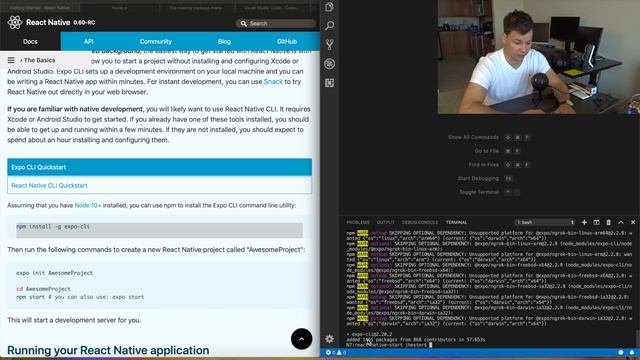Close the terminal panel

point(633,222)
